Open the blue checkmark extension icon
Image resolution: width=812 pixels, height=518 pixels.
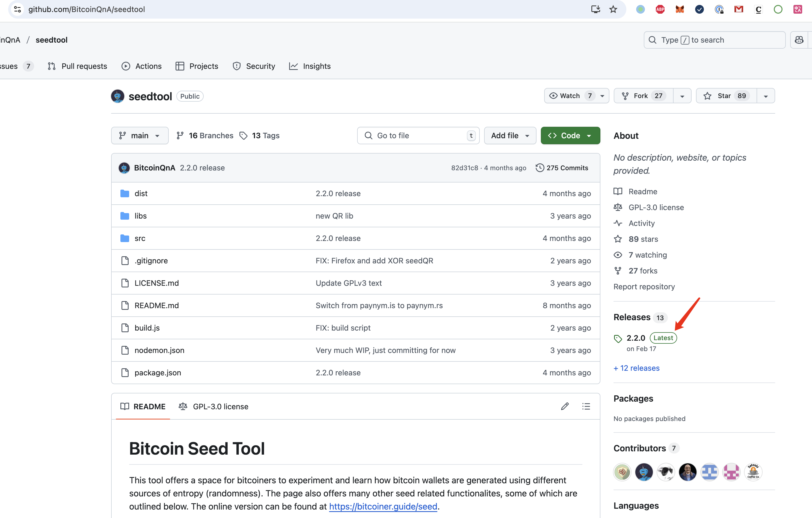[699, 10]
